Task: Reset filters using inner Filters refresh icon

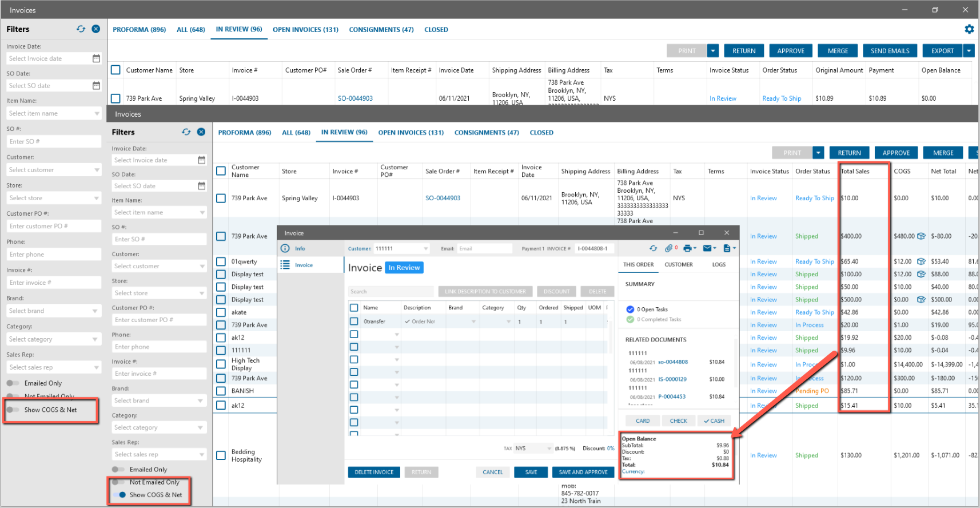Action: pos(186,132)
